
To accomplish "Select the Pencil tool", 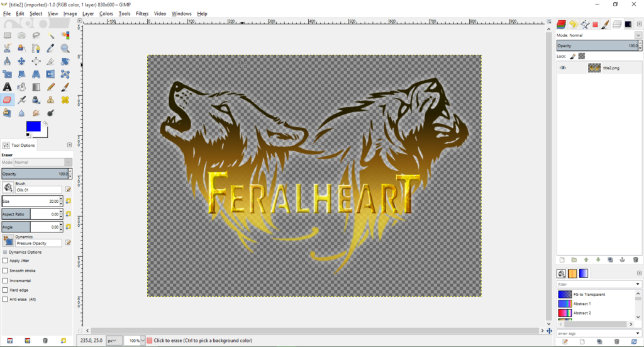I will pyautogui.click(x=50, y=87).
